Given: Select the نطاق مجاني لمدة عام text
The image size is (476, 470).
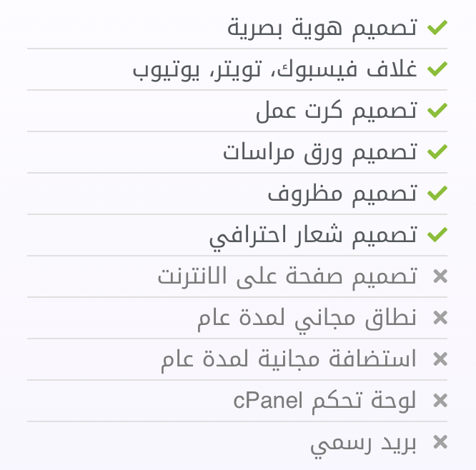Looking at the screenshot, I should pos(307,318).
